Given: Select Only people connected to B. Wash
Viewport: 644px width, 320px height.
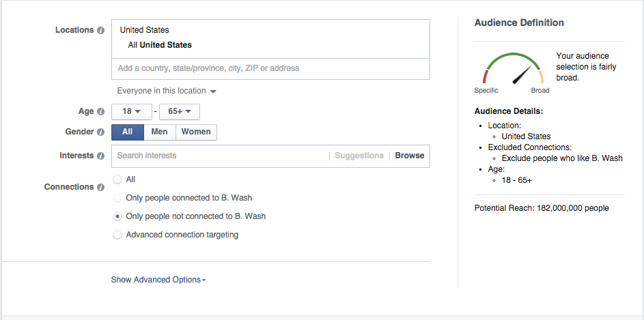Looking at the screenshot, I should pos(118,198).
